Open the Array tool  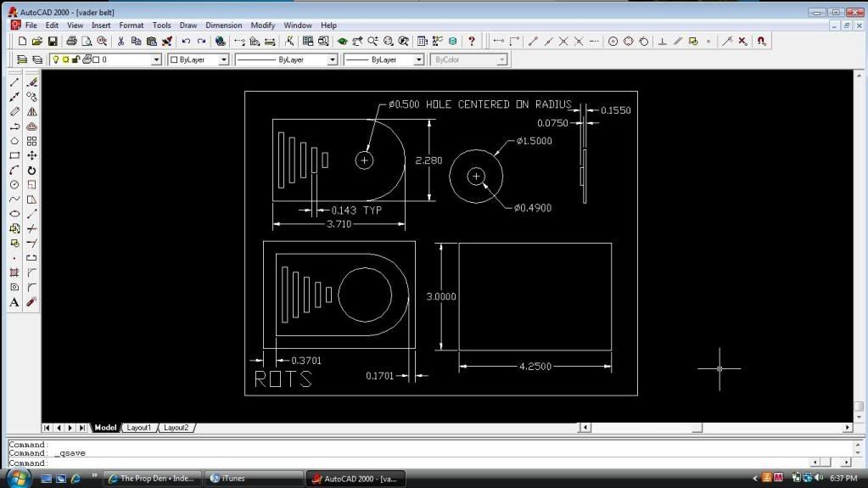point(32,141)
